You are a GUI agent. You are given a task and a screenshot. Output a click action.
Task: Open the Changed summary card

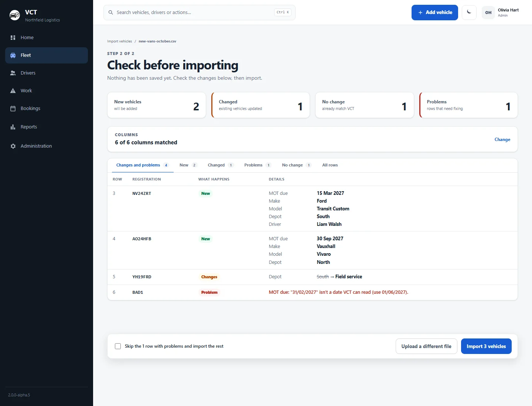tap(260, 105)
